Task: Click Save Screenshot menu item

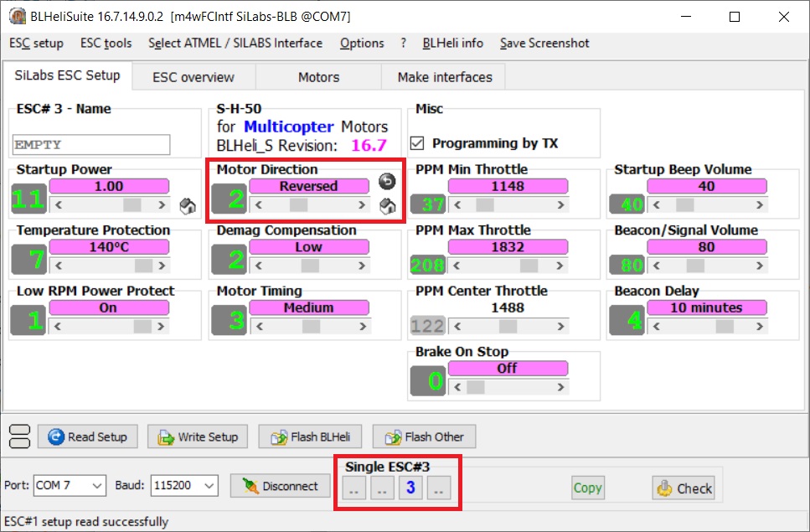Action: pos(544,44)
